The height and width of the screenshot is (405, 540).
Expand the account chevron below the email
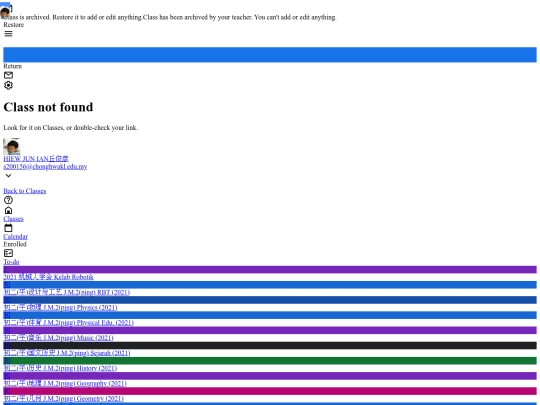(8, 176)
